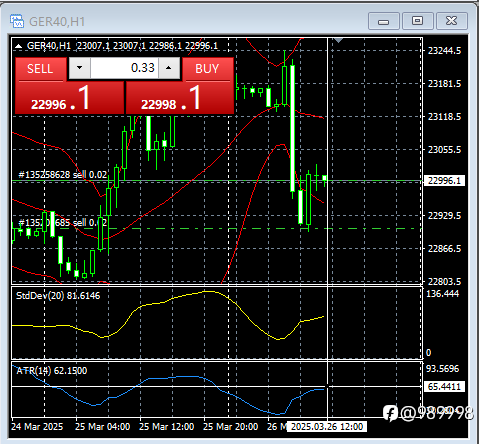479x444 pixels.
Task: Click the ATR(14) 62.1500 indicator label
Action: tap(52, 371)
